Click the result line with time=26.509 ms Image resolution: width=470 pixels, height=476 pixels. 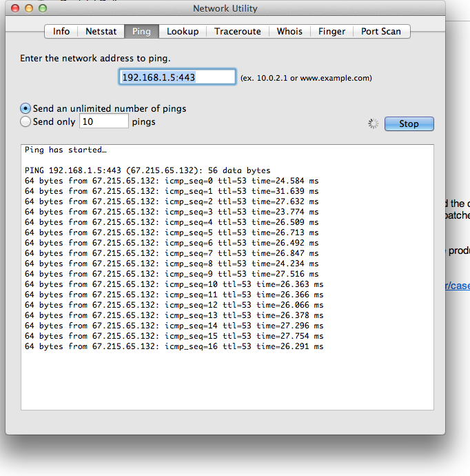coord(172,222)
